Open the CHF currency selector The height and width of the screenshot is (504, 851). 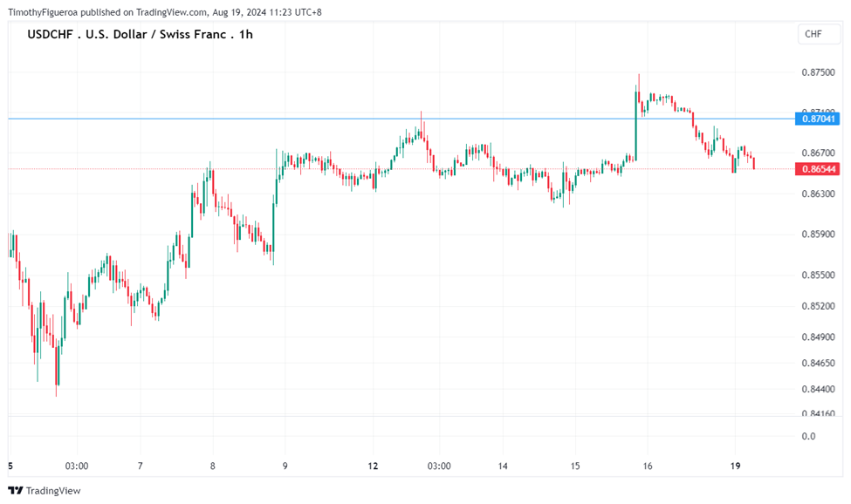[813, 34]
